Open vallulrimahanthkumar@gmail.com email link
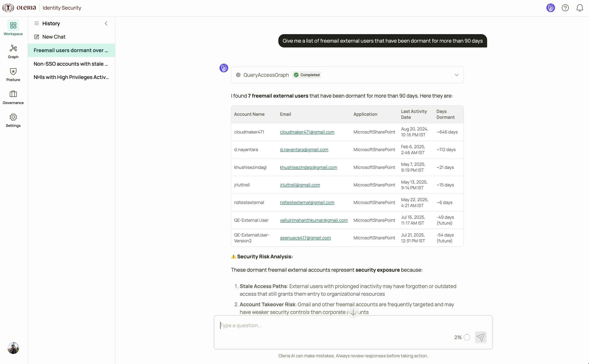This screenshot has height=364, width=589. (314, 220)
